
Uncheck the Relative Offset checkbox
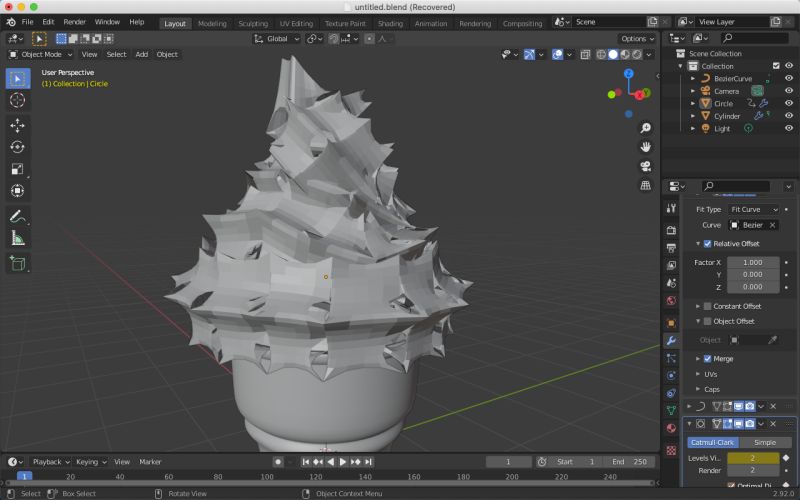[x=708, y=244]
